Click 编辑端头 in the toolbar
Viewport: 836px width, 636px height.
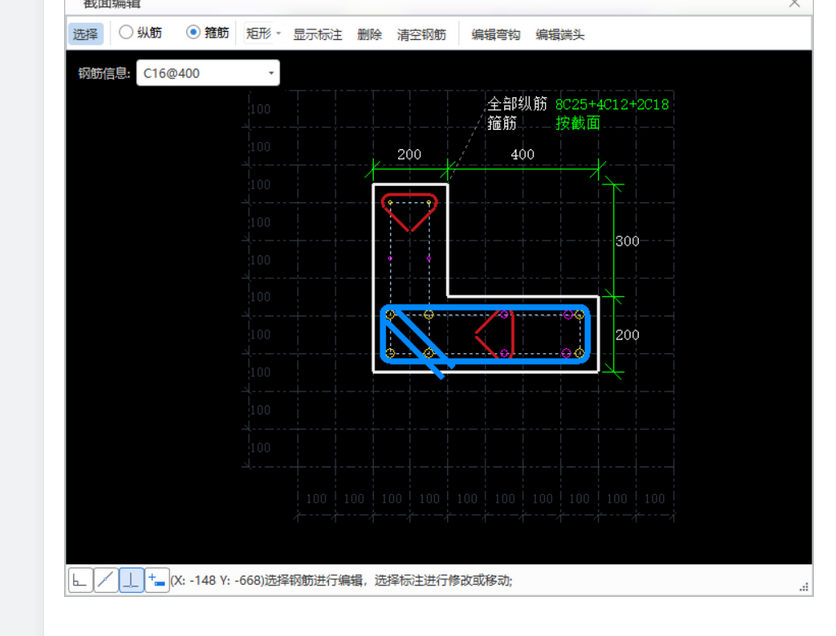coord(560,35)
